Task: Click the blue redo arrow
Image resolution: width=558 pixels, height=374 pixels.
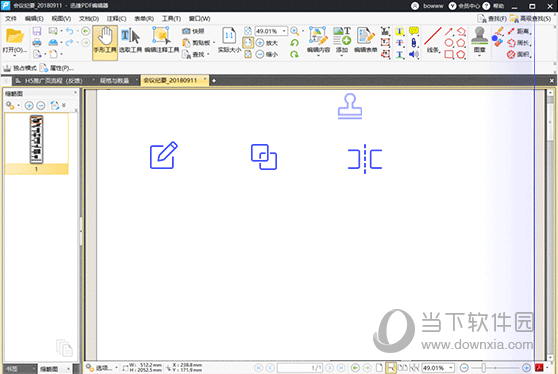Action: pyautogui.click(x=69, y=43)
